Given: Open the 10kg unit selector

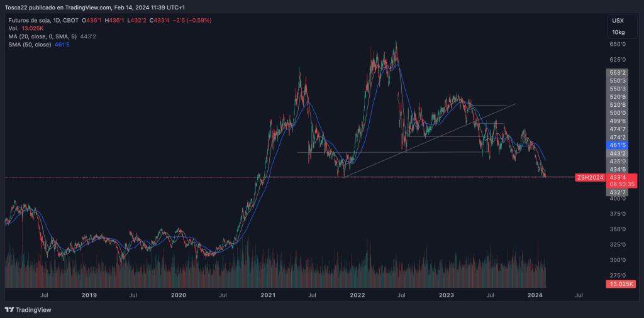Looking at the screenshot, I should pos(618,32).
